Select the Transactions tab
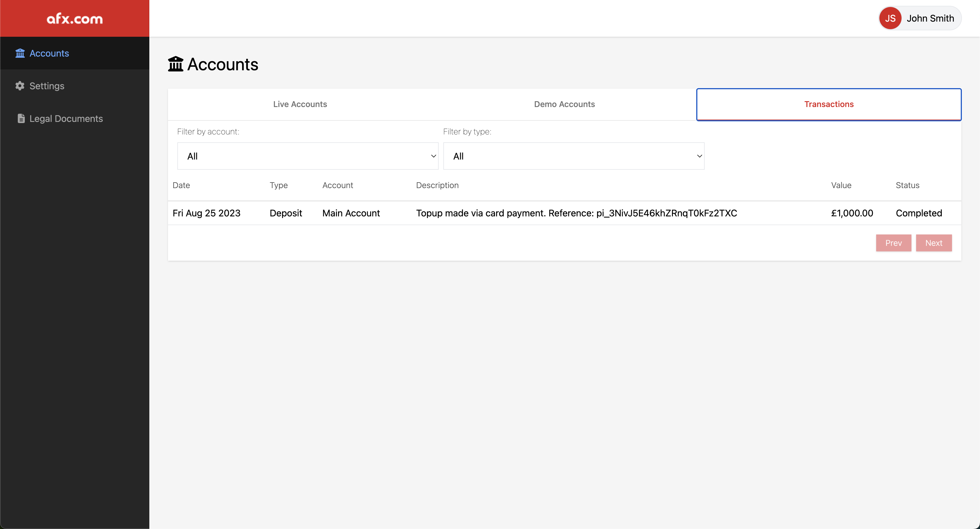980x529 pixels. (829, 104)
